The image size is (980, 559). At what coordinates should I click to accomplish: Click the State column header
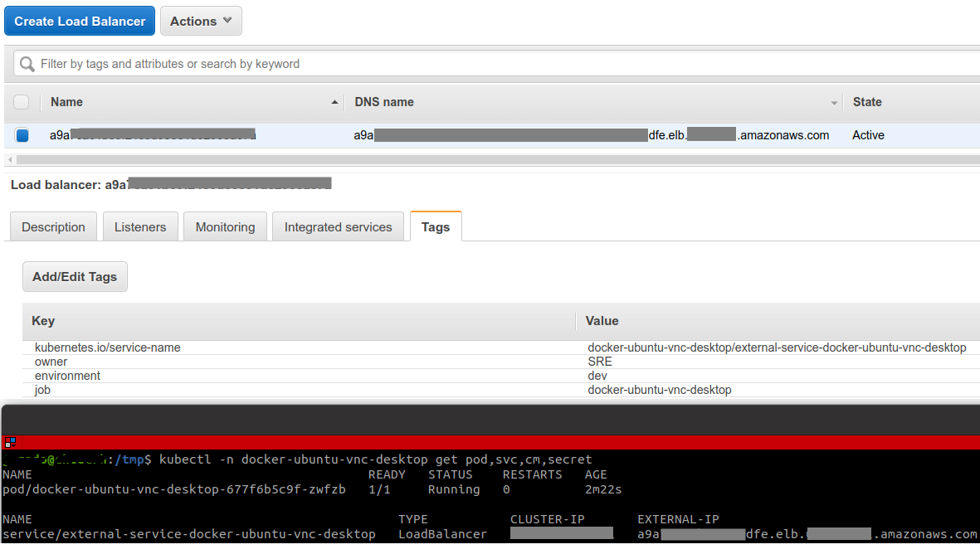tap(867, 102)
